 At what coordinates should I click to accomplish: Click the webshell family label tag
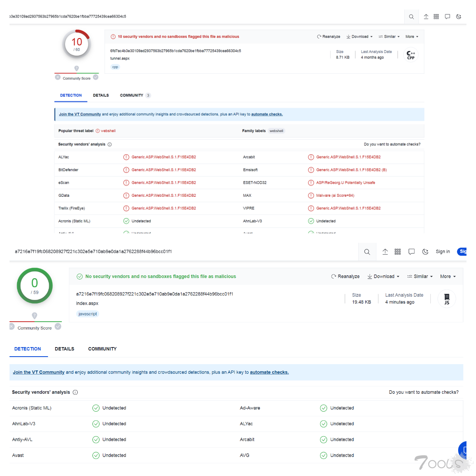point(276,131)
